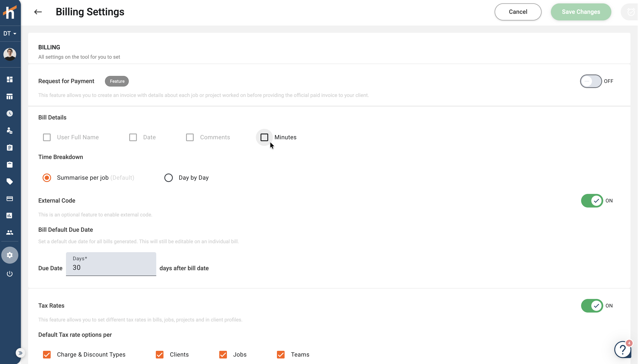
Task: Open the help question mark widget
Action: [x=623, y=349]
